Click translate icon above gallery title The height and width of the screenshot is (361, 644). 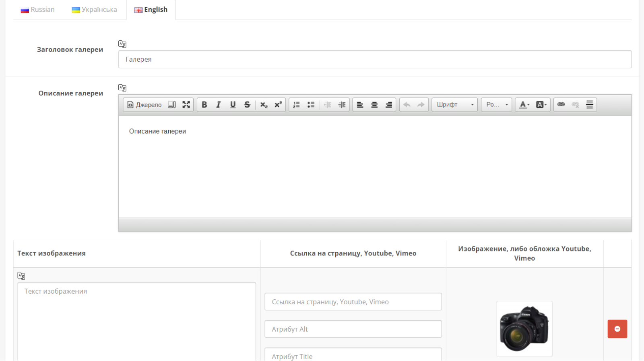tap(122, 44)
